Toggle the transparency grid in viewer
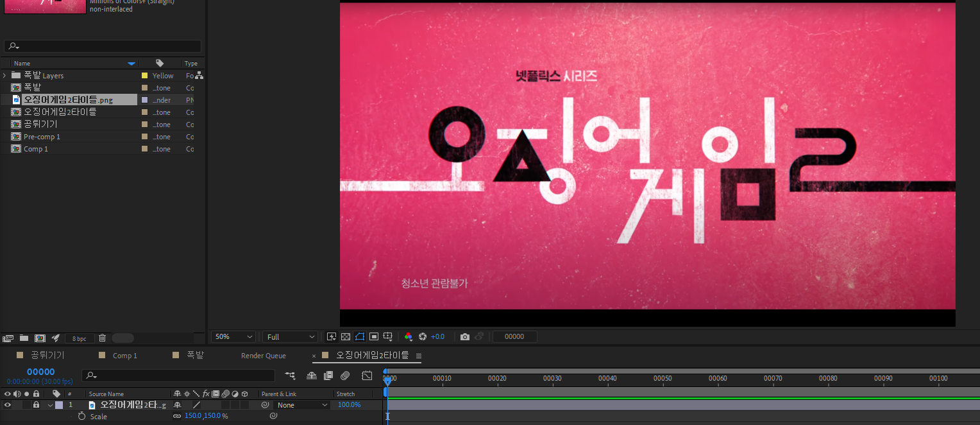The height and width of the screenshot is (425, 980). tap(345, 336)
